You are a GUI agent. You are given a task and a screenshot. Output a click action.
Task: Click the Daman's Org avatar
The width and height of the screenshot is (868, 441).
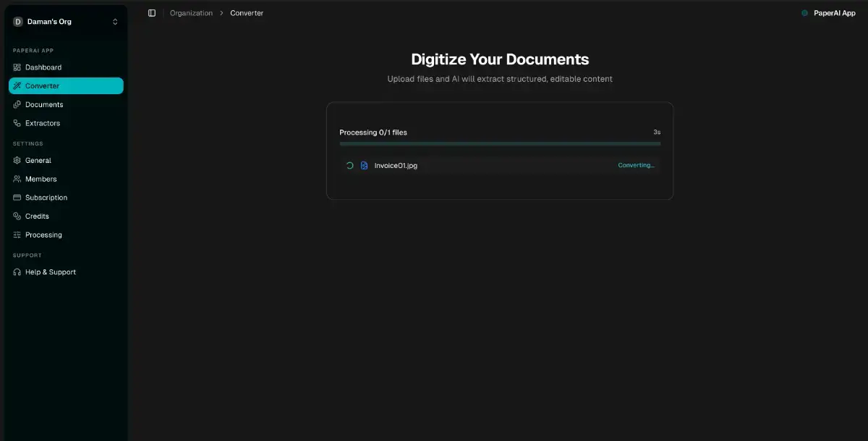pyautogui.click(x=18, y=22)
